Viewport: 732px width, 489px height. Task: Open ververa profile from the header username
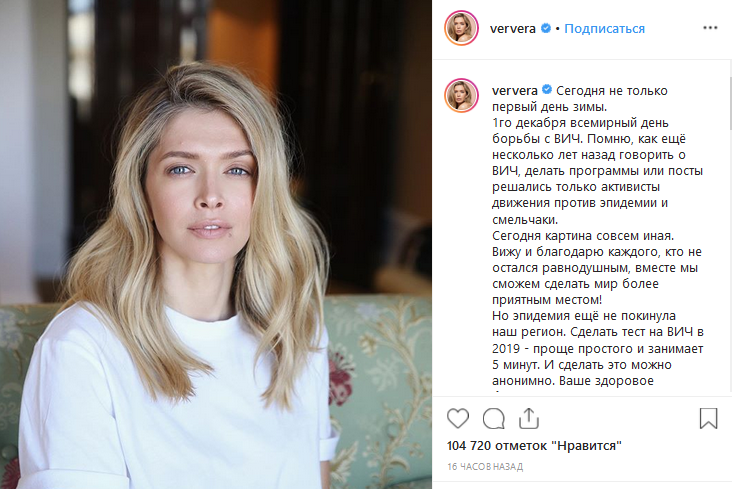[x=513, y=29]
